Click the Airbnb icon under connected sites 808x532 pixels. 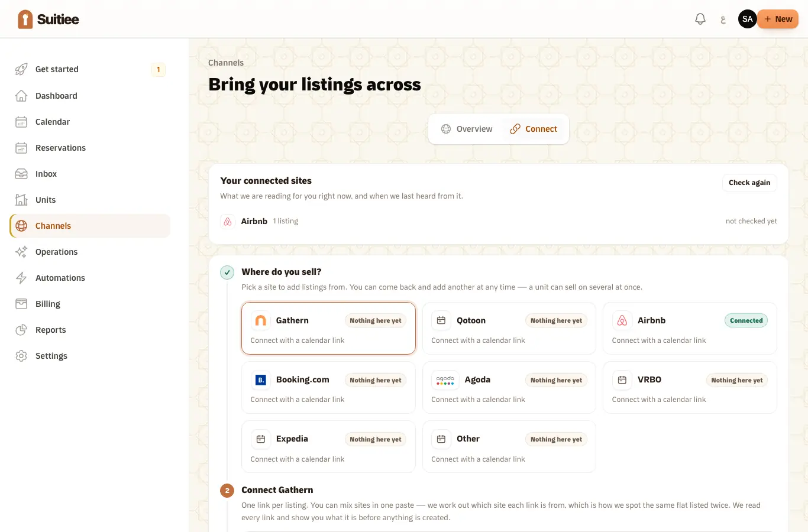(228, 222)
